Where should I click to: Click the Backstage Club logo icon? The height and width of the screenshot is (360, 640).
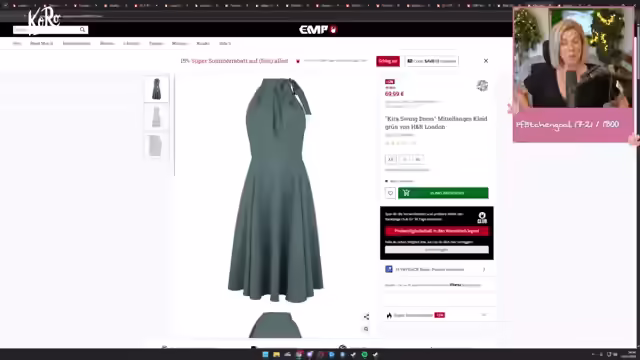482,217
